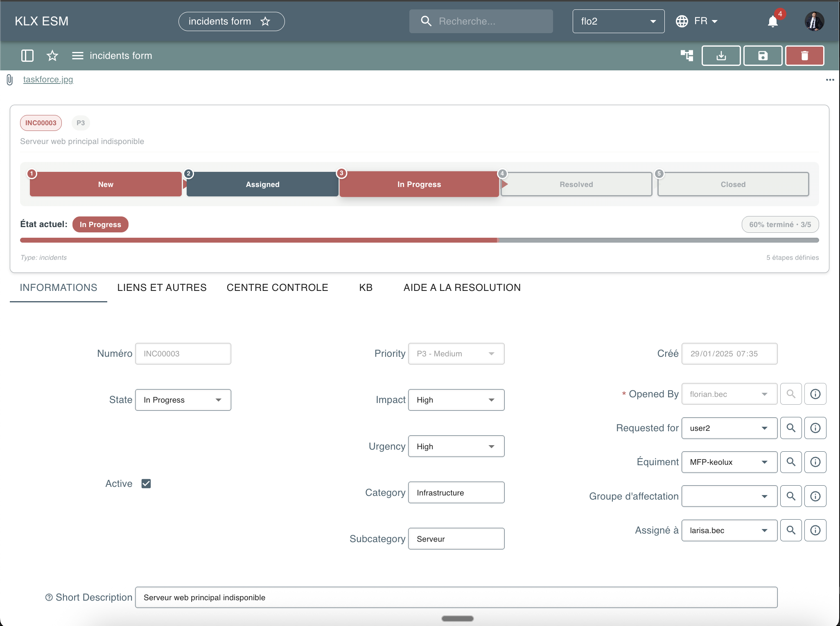The width and height of the screenshot is (840, 626).
Task: Toggle favorite star in incidents form pill
Action: pos(265,21)
